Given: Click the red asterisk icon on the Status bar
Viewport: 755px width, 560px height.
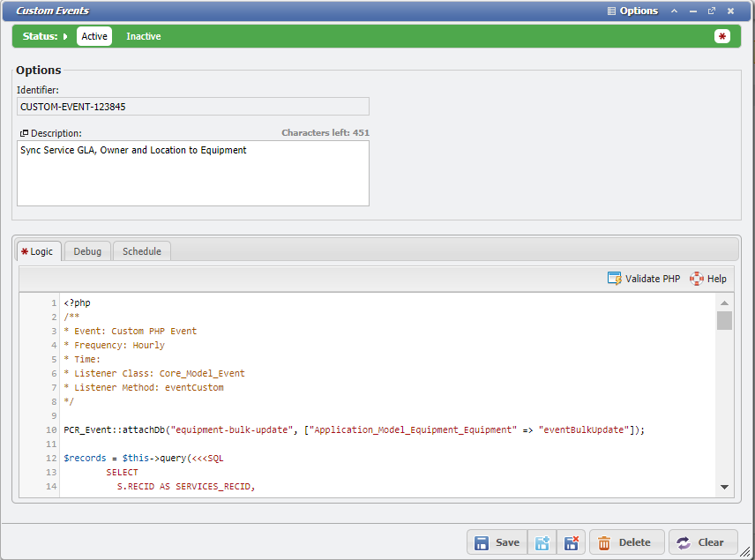Looking at the screenshot, I should tap(722, 36).
